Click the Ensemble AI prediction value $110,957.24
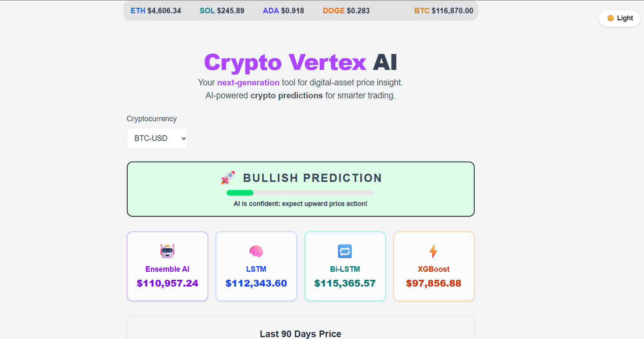The image size is (644, 339). click(167, 283)
